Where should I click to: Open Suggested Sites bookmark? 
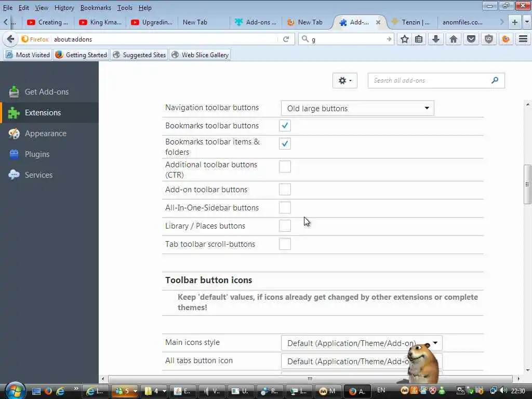coord(139,55)
